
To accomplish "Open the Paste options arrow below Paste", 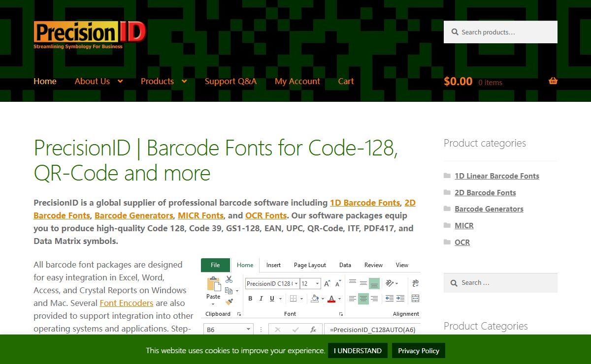I will point(213,303).
